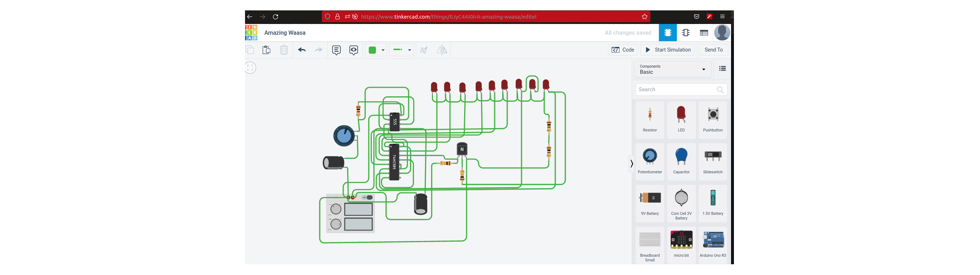Click the 555 timer chip on canvas
This screenshot has width=980, height=275.
pyautogui.click(x=395, y=121)
